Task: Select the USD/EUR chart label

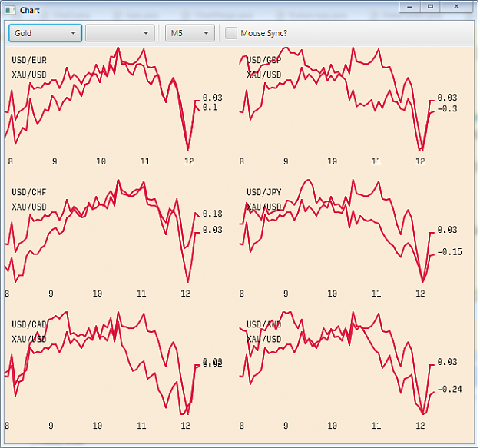Action: [29, 60]
